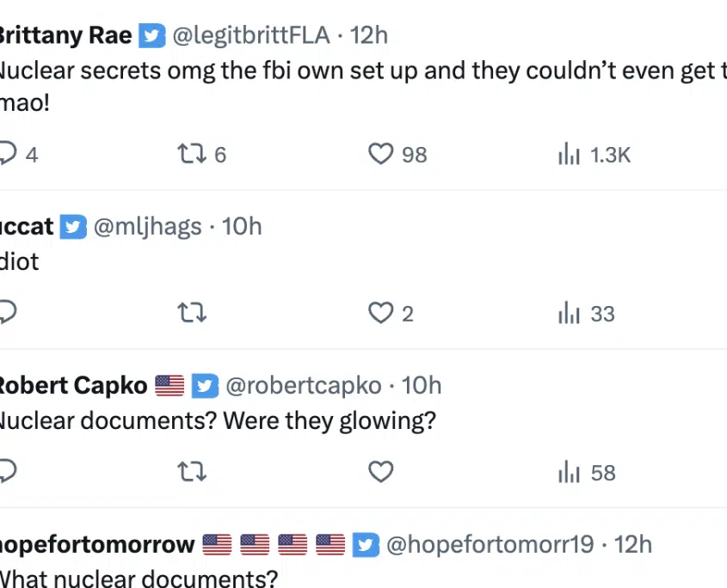The image size is (727, 588).
Task: Click Brittany Rae's verified badge
Action: (152, 35)
